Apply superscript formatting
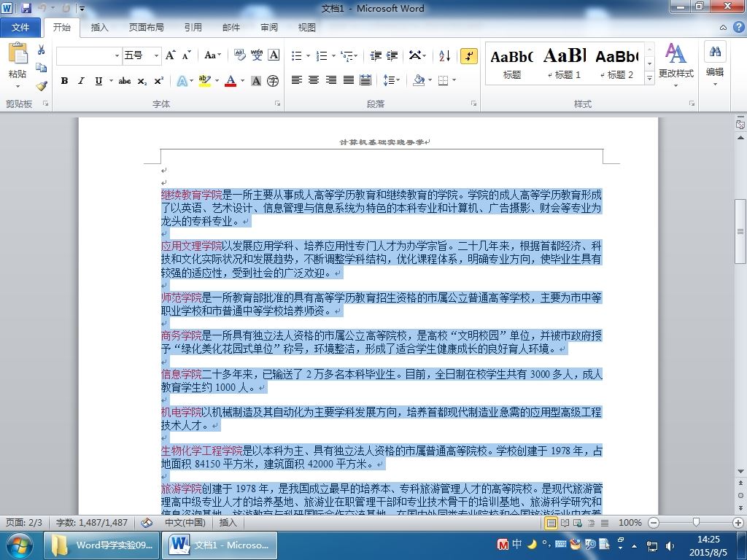The height and width of the screenshot is (560, 747). click(x=158, y=81)
